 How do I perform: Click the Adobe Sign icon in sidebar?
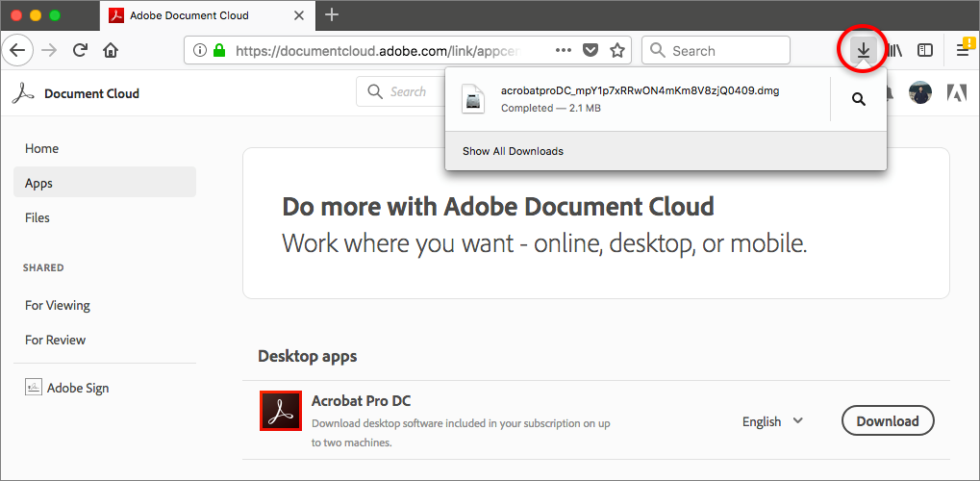coord(33,387)
